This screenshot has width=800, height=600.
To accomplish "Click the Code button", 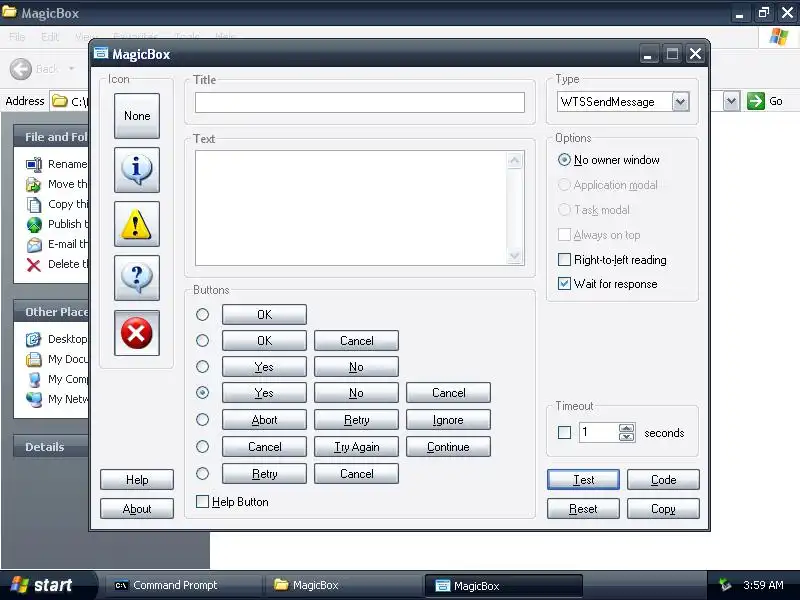I will click(x=663, y=480).
